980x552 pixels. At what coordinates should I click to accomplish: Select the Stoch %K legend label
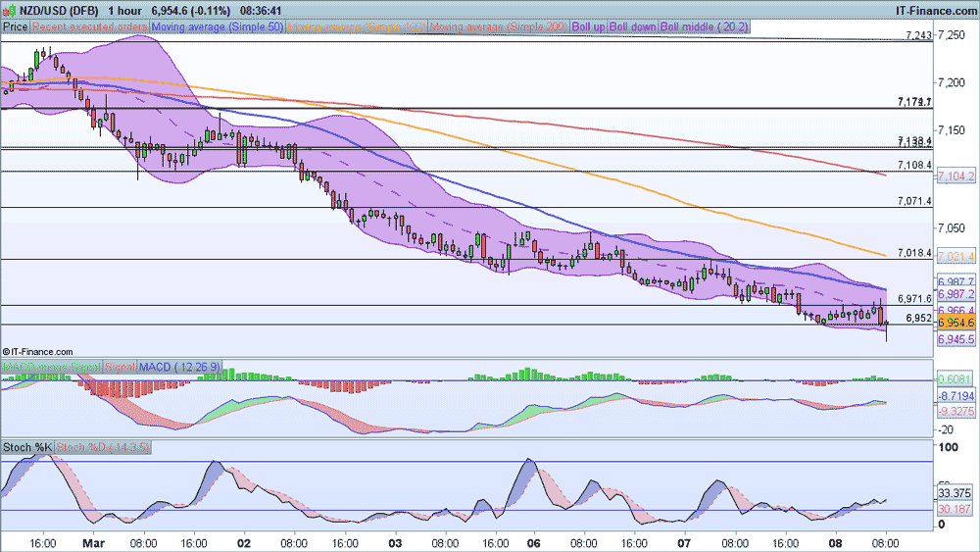pos(27,448)
